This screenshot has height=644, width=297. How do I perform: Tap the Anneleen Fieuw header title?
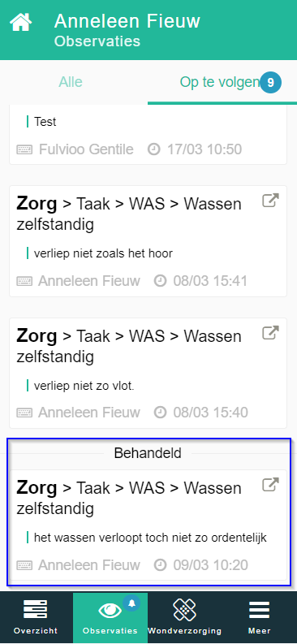127,21
